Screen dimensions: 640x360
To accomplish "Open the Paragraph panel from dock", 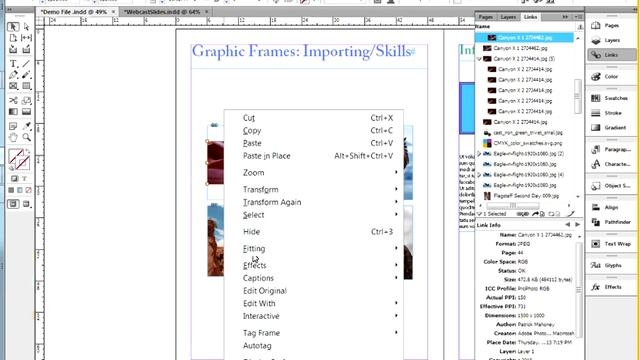I will coord(611,149).
